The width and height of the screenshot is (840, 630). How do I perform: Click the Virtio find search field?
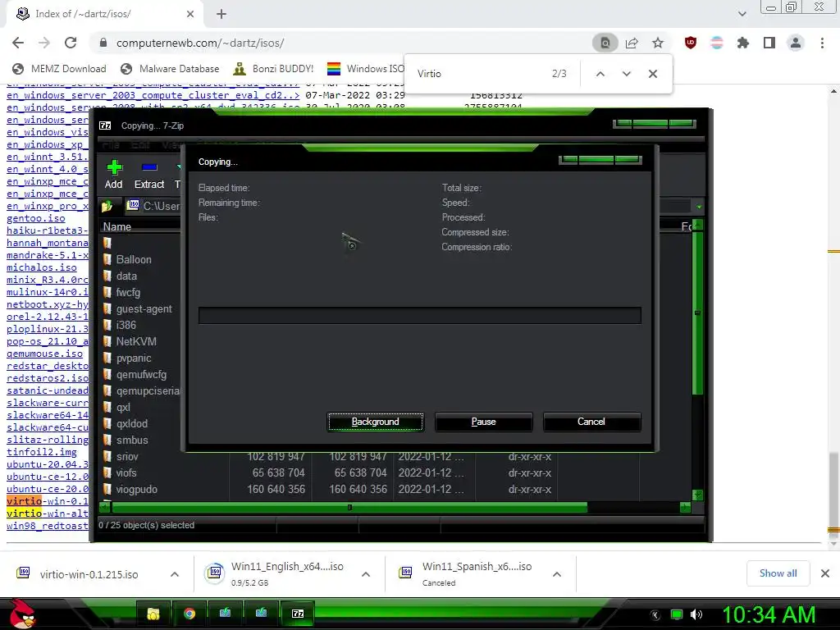click(x=479, y=74)
